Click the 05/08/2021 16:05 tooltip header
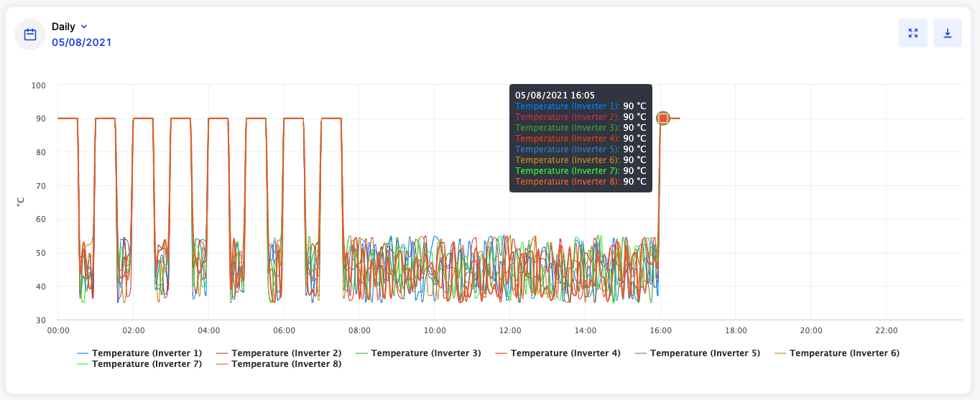 pos(555,95)
